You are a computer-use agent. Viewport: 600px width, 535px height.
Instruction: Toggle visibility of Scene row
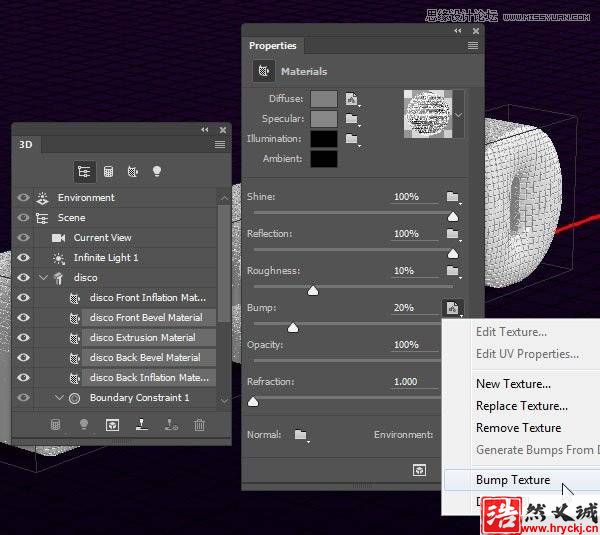point(23,218)
